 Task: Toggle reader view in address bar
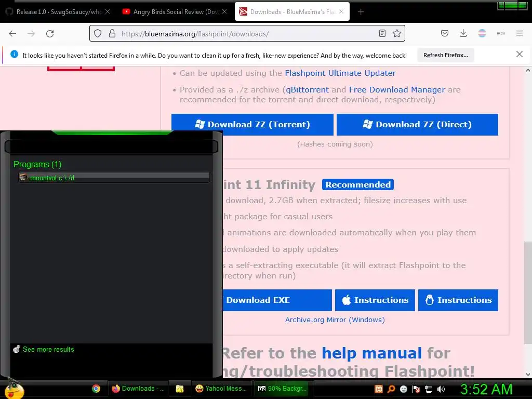pyautogui.click(x=382, y=33)
